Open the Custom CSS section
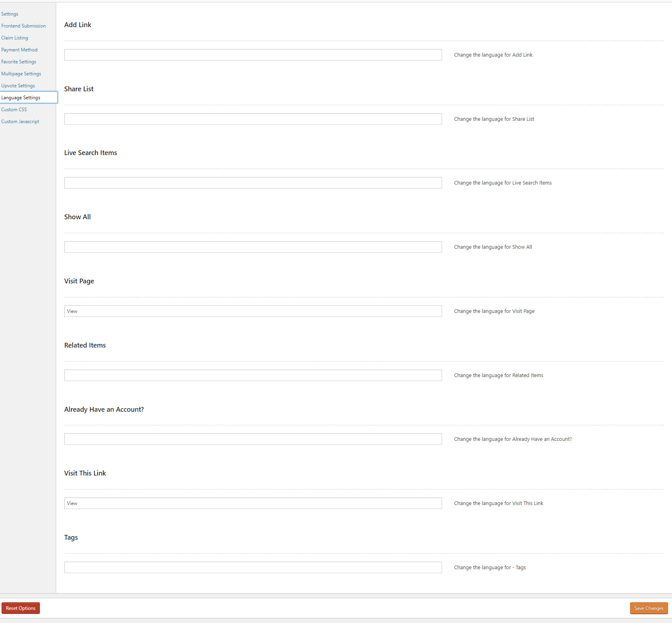Image resolution: width=672 pixels, height=623 pixels. coord(14,110)
